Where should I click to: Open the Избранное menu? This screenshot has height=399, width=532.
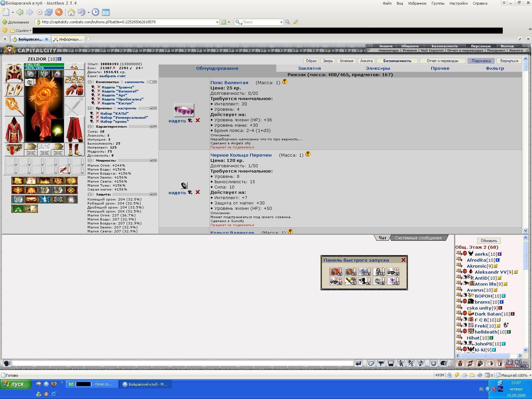(417, 3)
